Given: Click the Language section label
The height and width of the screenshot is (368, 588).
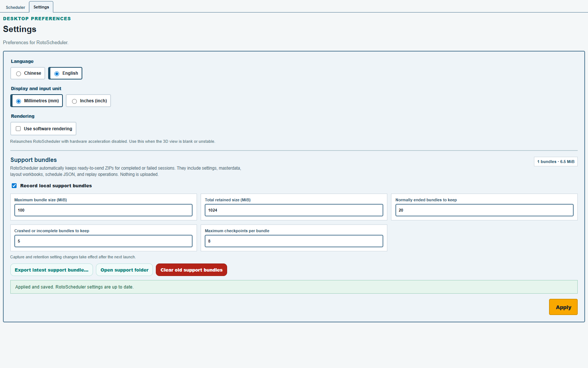Looking at the screenshot, I should [22, 61].
